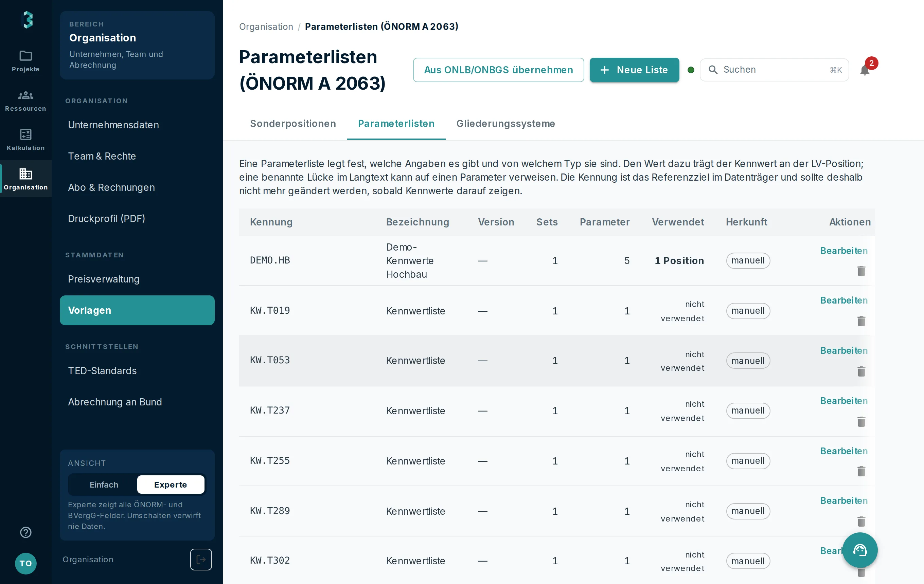Open Preisverwaltung
924x584 pixels.
(x=137, y=279)
